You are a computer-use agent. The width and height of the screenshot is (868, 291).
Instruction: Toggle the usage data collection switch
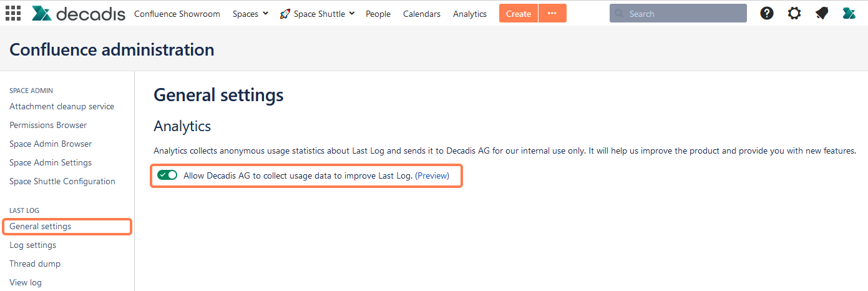coord(167,175)
